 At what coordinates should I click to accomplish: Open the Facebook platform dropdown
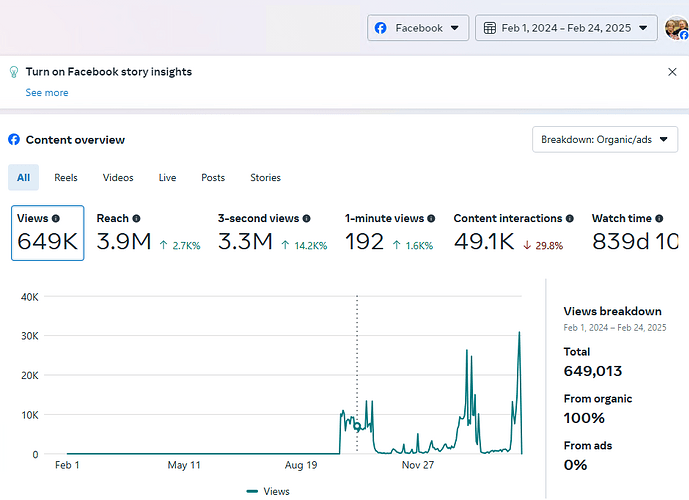point(417,28)
